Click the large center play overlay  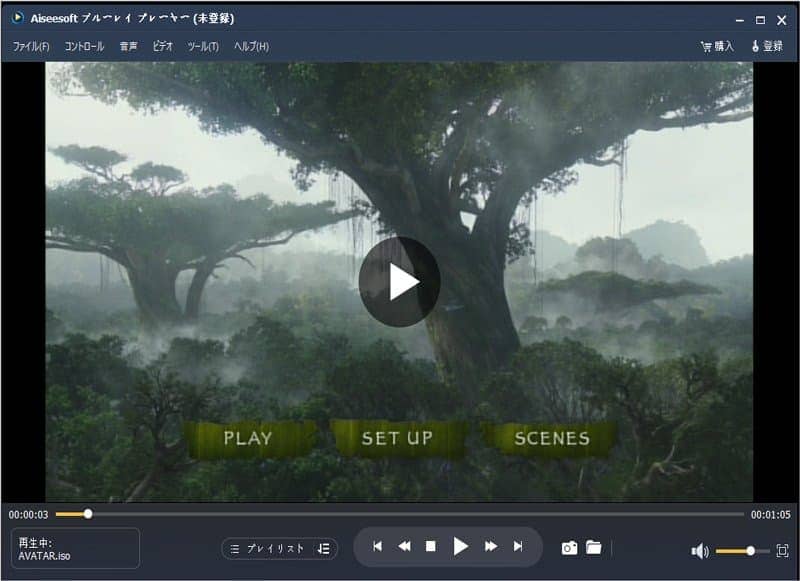click(x=399, y=282)
